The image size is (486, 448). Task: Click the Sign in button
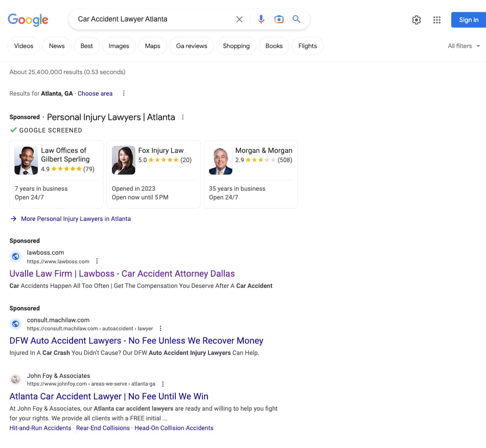click(x=468, y=20)
